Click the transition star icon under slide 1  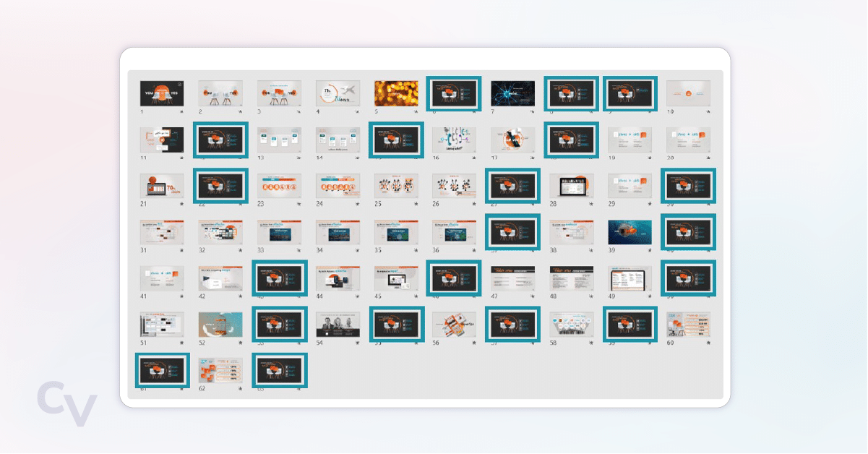pos(181,112)
